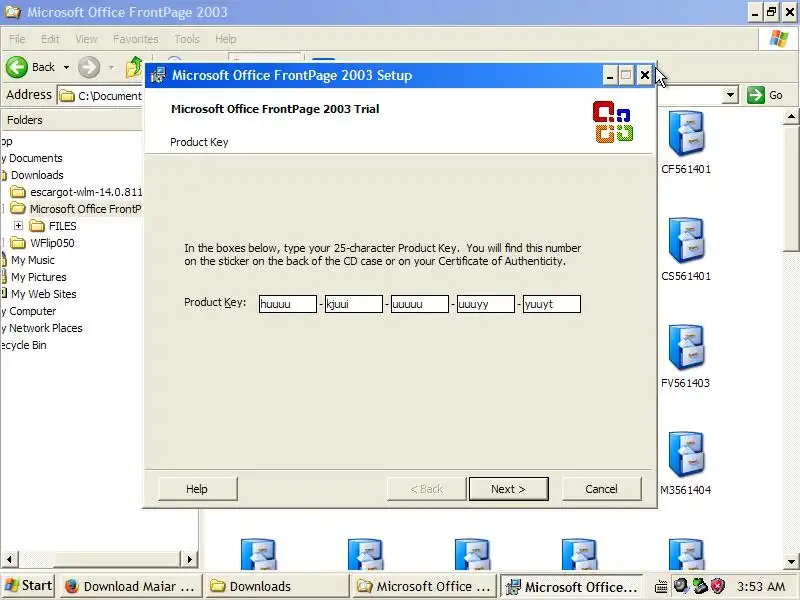Focus the third Product Key box (uuuuu)

pyautogui.click(x=419, y=304)
